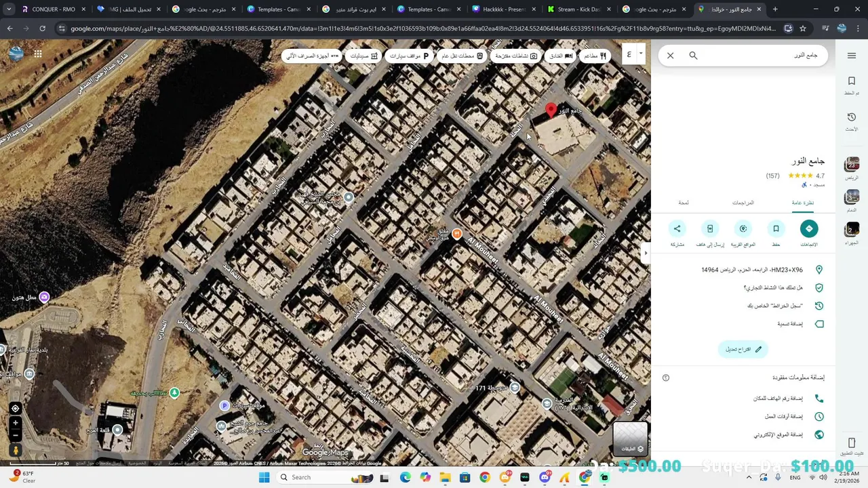868x488 pixels.
Task: Click Add a label (إضافة تسمية) row
Action: 743,324
